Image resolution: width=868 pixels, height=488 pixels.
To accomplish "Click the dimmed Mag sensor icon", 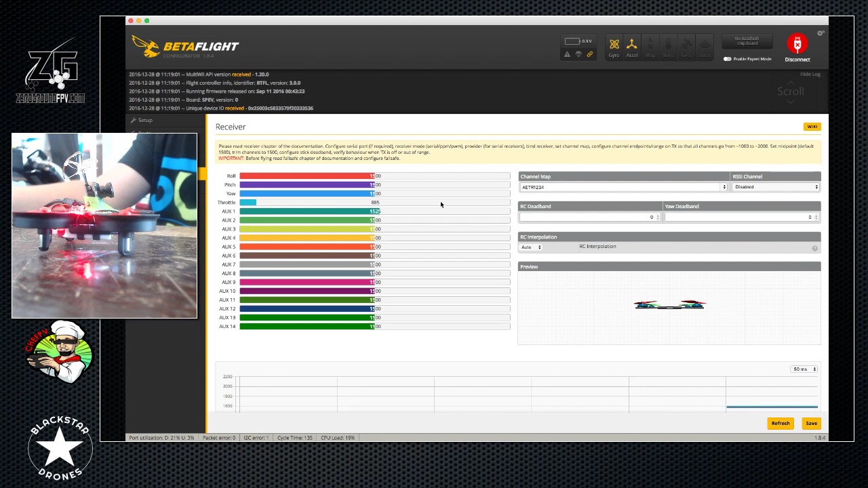I will point(650,47).
